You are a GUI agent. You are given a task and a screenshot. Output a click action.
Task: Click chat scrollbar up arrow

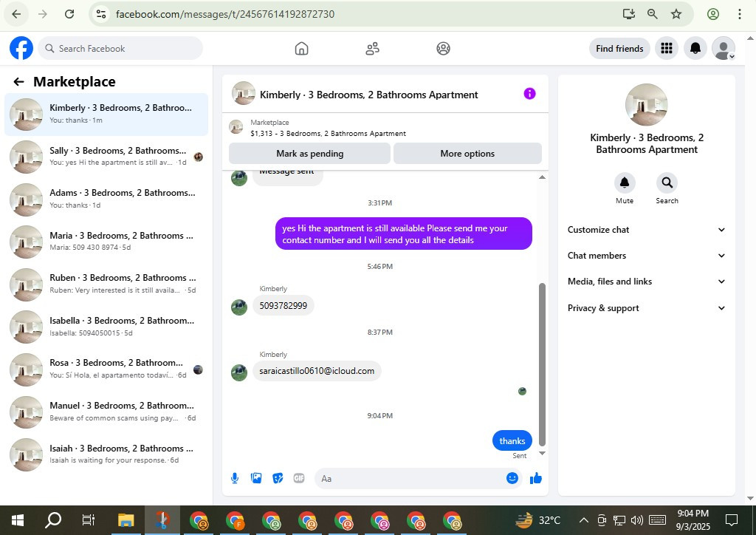point(542,177)
